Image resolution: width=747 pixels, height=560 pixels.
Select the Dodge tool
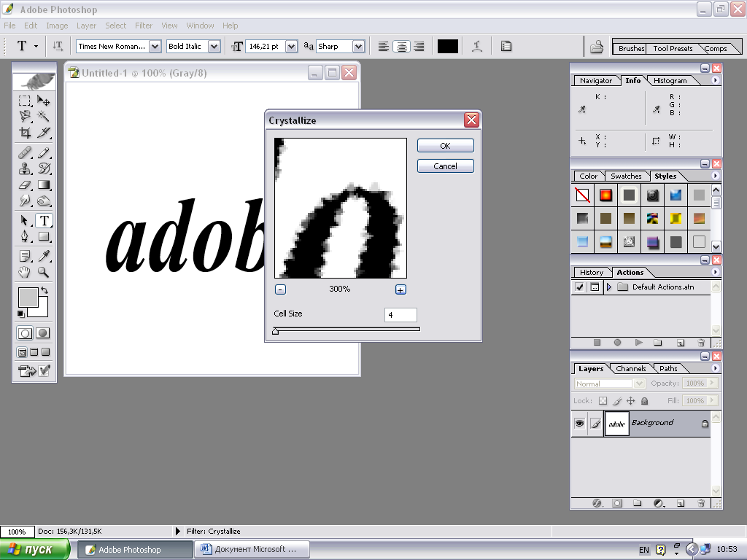[x=43, y=201]
